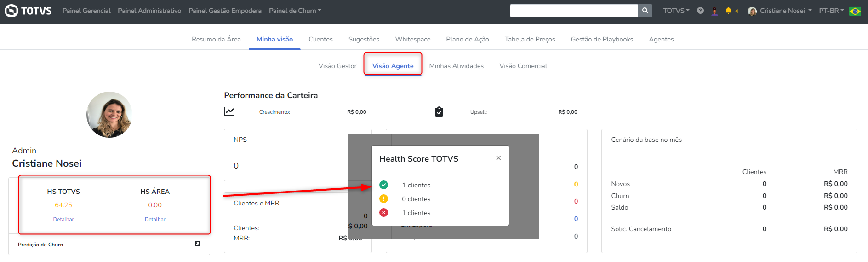Click the Upsell clipboard check icon
The width and height of the screenshot is (868, 262).
439,112
